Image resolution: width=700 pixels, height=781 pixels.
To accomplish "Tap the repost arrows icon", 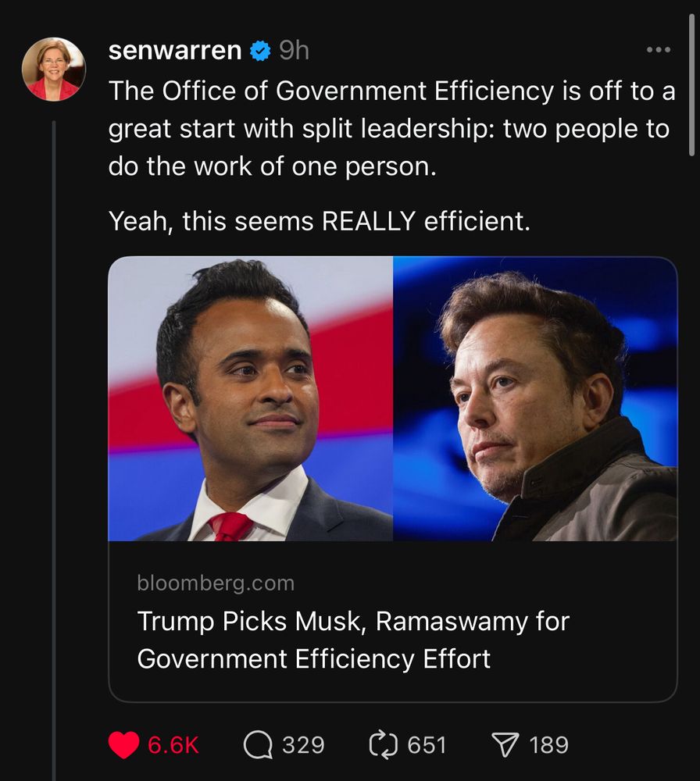I will tap(384, 745).
